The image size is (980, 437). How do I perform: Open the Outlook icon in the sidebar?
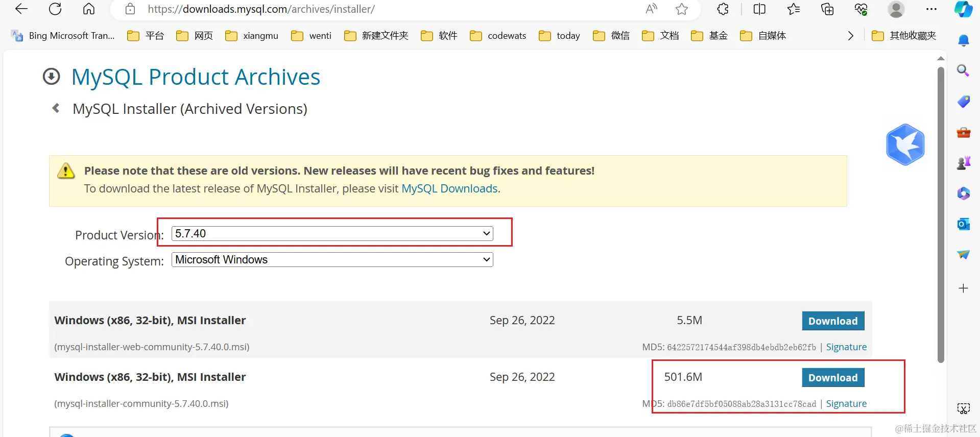[964, 224]
